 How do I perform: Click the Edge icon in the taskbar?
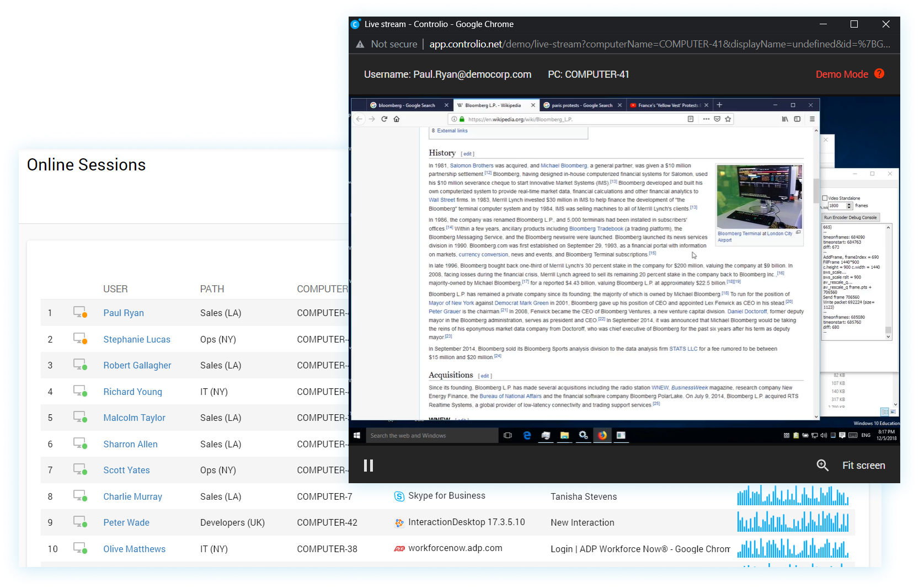(x=527, y=435)
